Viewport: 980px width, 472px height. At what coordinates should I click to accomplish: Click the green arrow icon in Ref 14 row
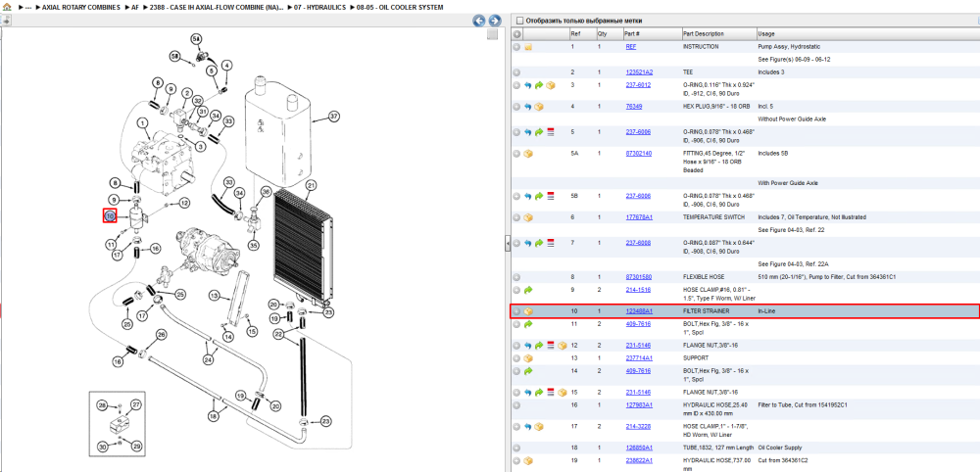(x=528, y=371)
